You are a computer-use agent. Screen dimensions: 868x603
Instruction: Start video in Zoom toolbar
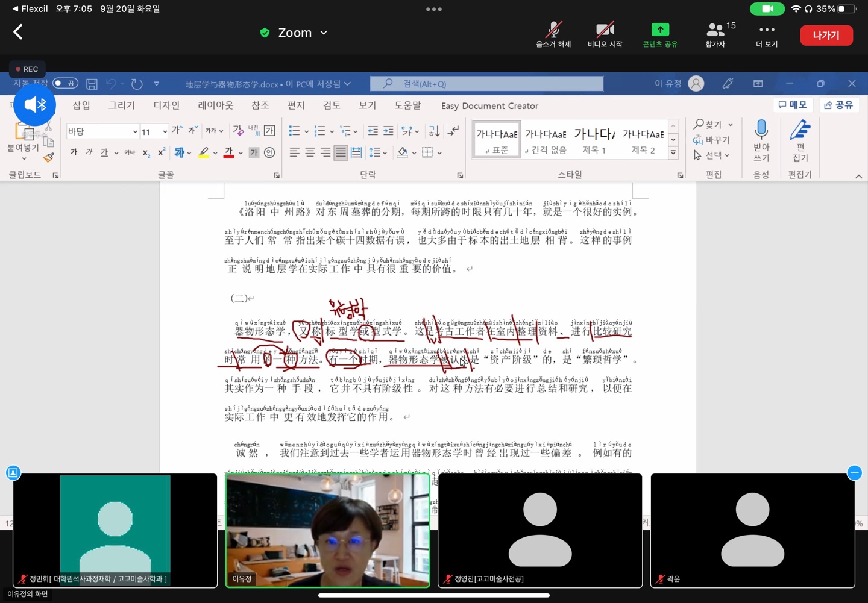tap(605, 34)
